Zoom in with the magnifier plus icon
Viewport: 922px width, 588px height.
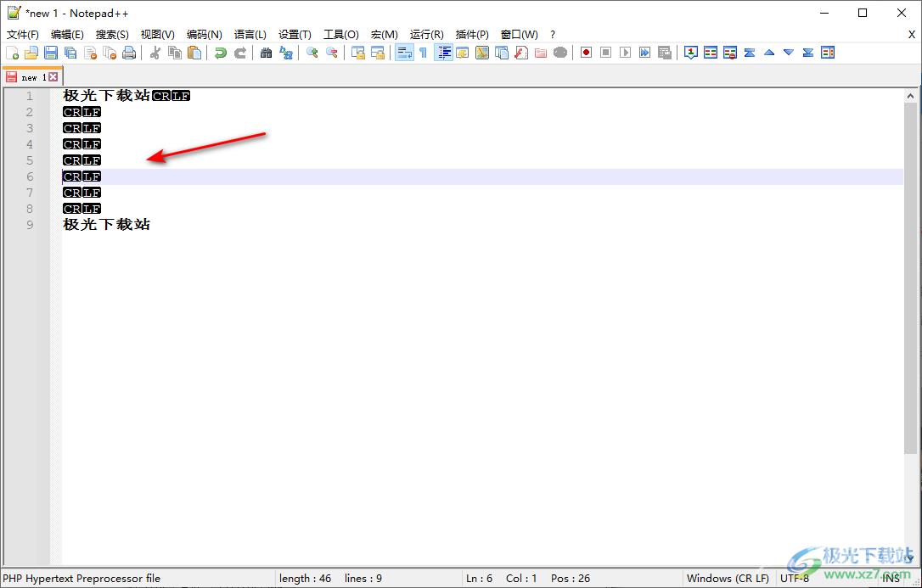312,53
